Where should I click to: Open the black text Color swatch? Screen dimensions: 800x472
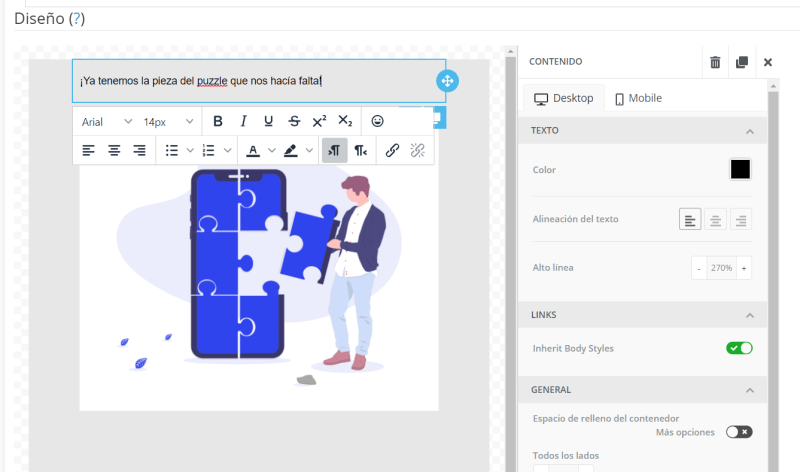coord(740,169)
